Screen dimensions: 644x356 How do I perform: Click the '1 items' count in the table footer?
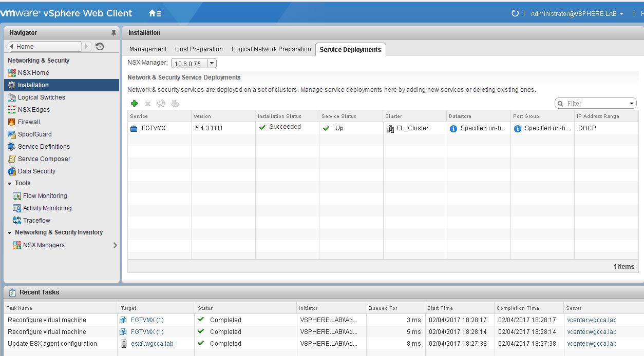pyautogui.click(x=623, y=267)
